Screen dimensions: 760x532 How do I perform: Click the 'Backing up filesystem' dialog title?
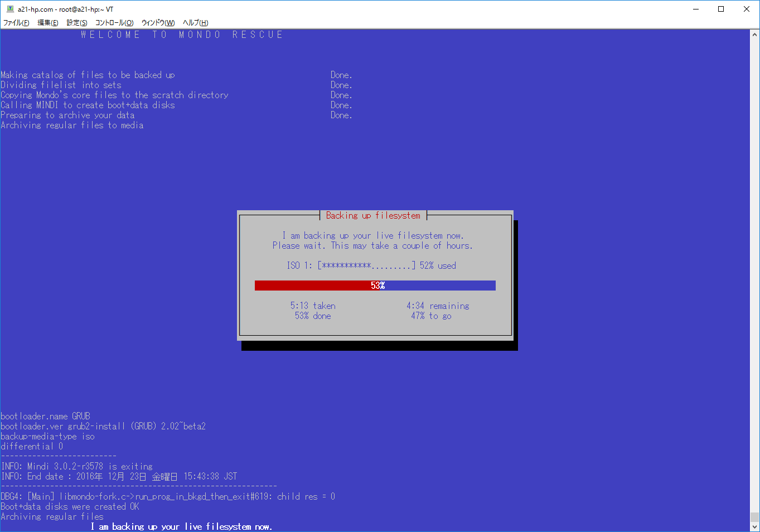coord(373,215)
